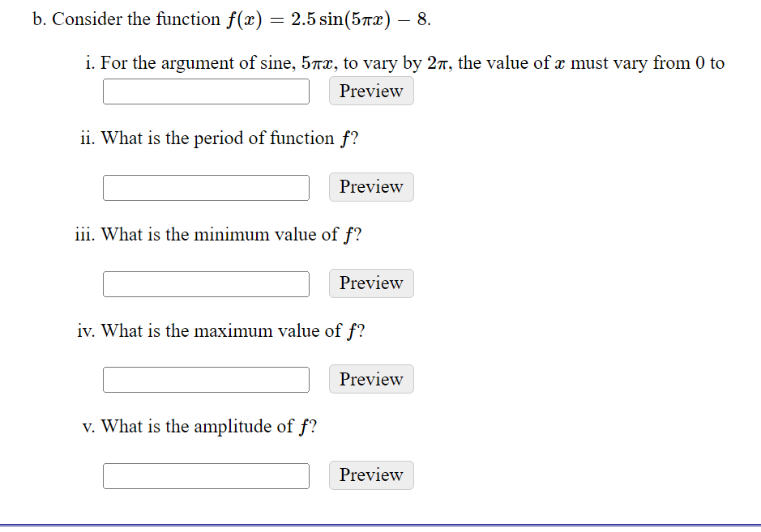Click the Preview button for the minimum value question
Image resolution: width=761 pixels, height=532 pixels.
[370, 283]
